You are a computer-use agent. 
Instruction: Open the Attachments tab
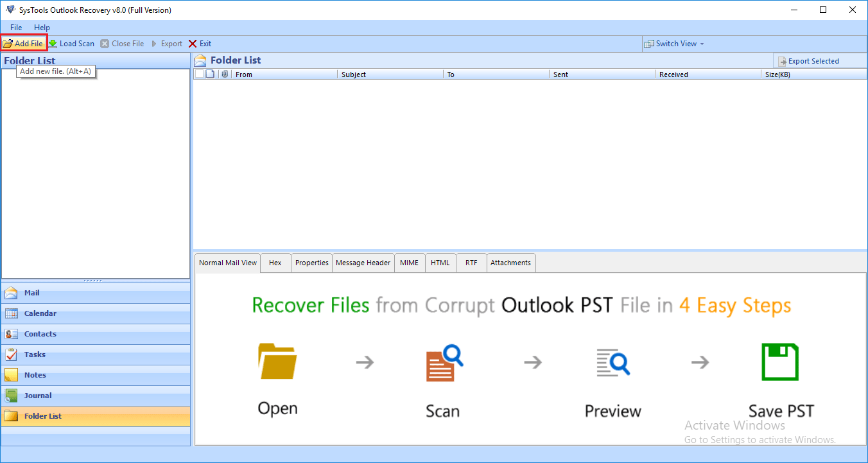(510, 263)
